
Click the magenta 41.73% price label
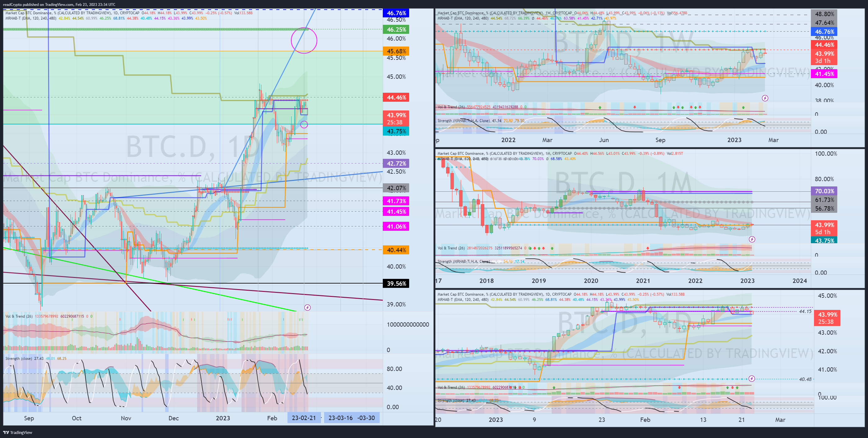pos(396,201)
